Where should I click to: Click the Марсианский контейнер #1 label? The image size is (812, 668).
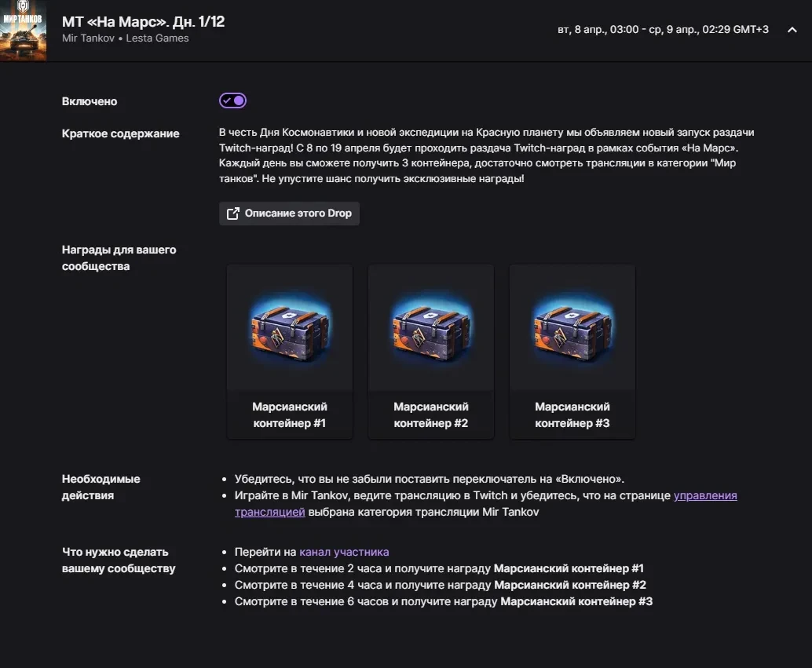click(290, 414)
